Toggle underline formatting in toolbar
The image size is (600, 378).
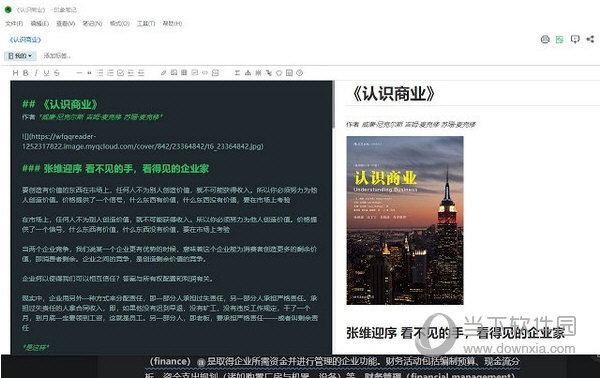[x=46, y=73]
